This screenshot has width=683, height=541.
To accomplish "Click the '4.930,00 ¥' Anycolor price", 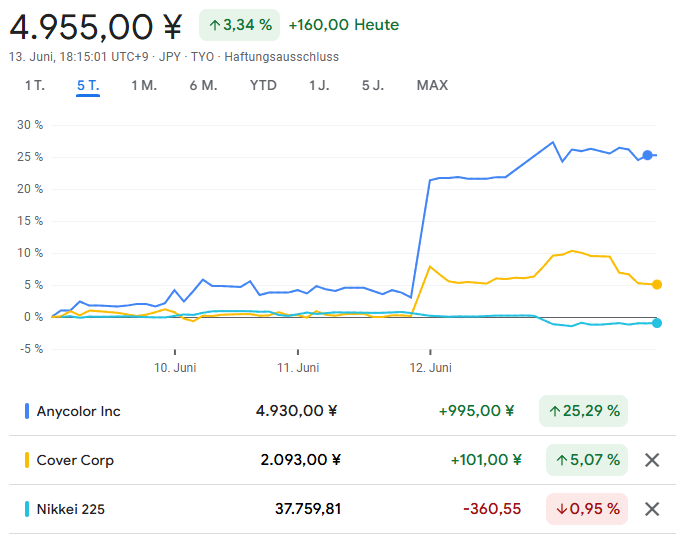I will 296,411.
